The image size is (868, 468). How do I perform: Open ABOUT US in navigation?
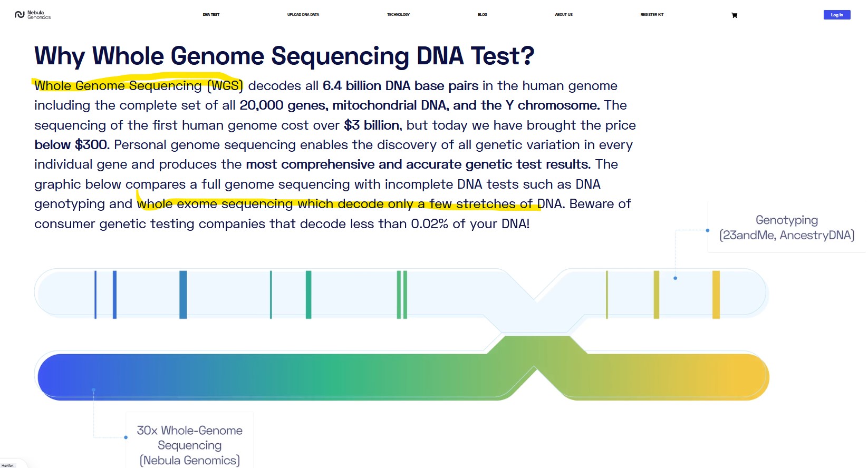[x=564, y=15]
